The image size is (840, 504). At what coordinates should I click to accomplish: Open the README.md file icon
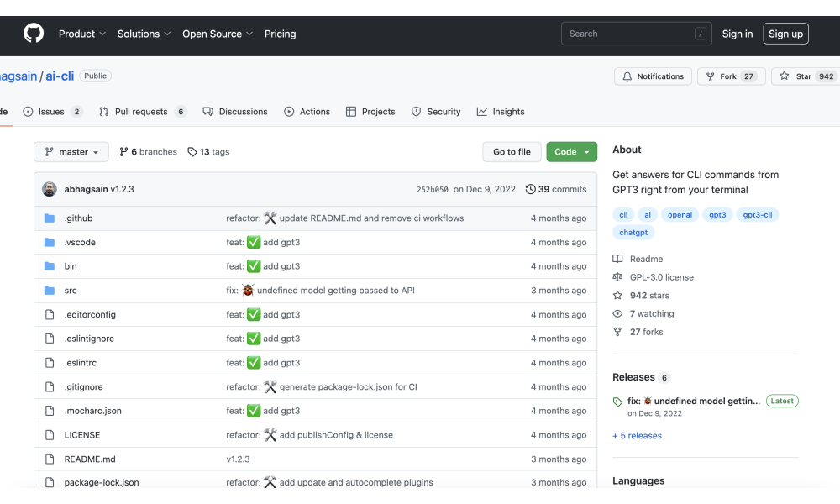[50, 459]
